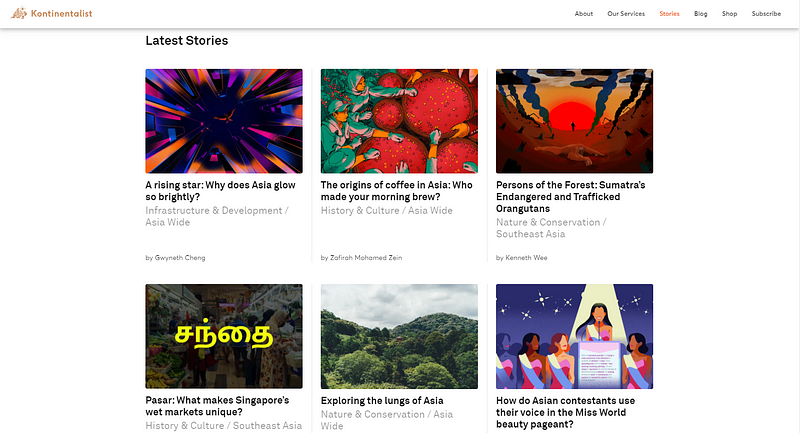Open 'Persons of the Forest' story title
This screenshot has height=433, width=800.
(x=570, y=197)
